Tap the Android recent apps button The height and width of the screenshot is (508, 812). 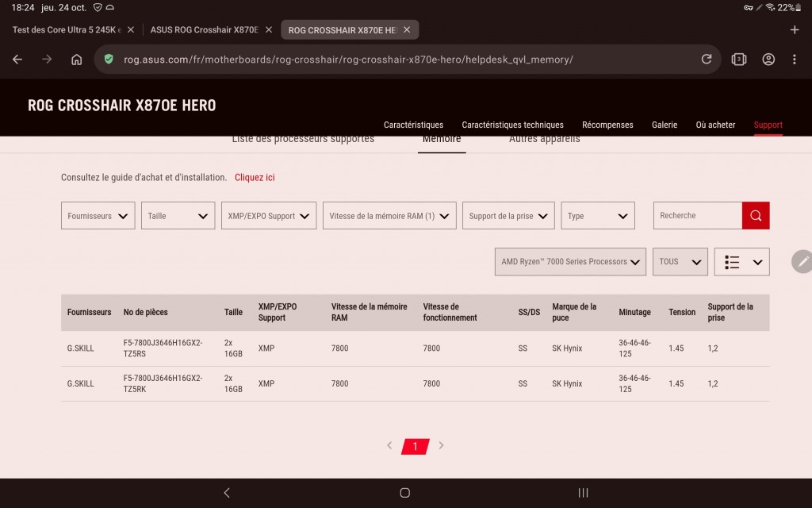(583, 492)
